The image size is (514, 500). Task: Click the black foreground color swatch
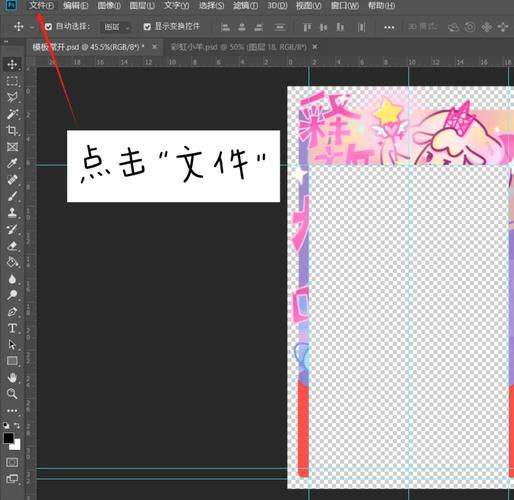point(8,438)
